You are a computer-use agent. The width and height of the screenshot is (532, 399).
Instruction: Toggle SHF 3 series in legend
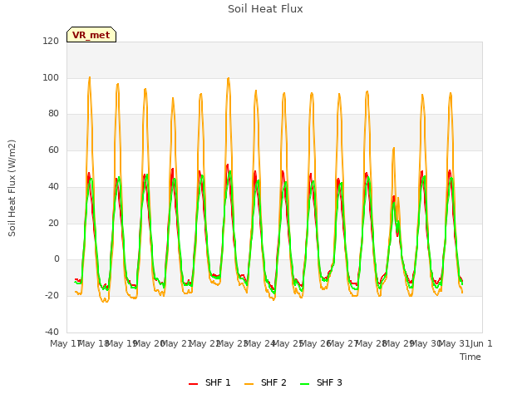[x=322, y=382]
